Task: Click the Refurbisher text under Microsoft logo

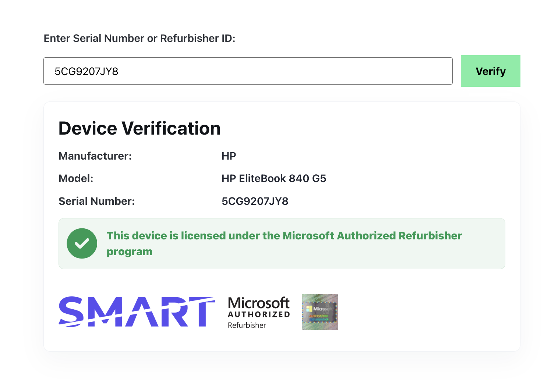Action: [246, 325]
